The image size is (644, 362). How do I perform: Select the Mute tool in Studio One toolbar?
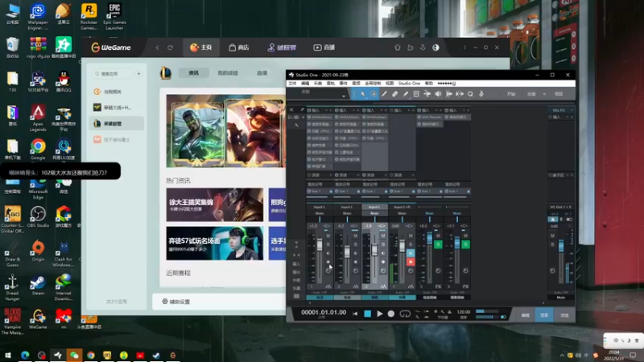[x=416, y=94]
